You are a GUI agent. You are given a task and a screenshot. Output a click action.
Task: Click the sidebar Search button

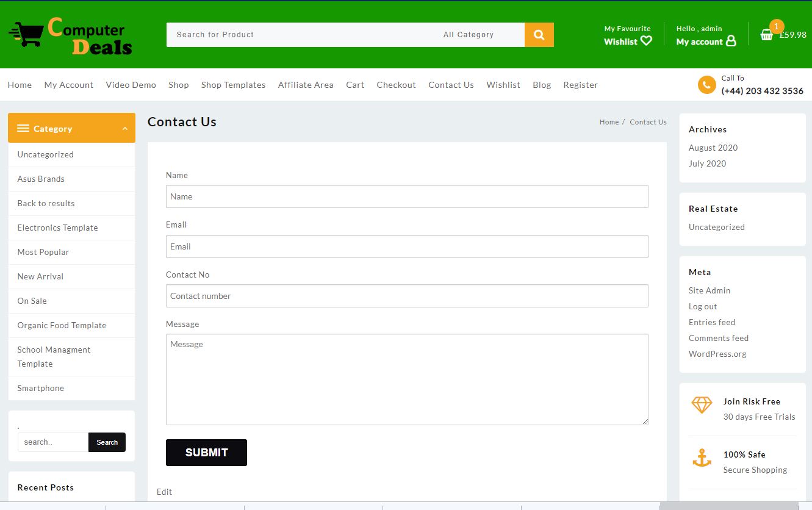click(x=107, y=442)
